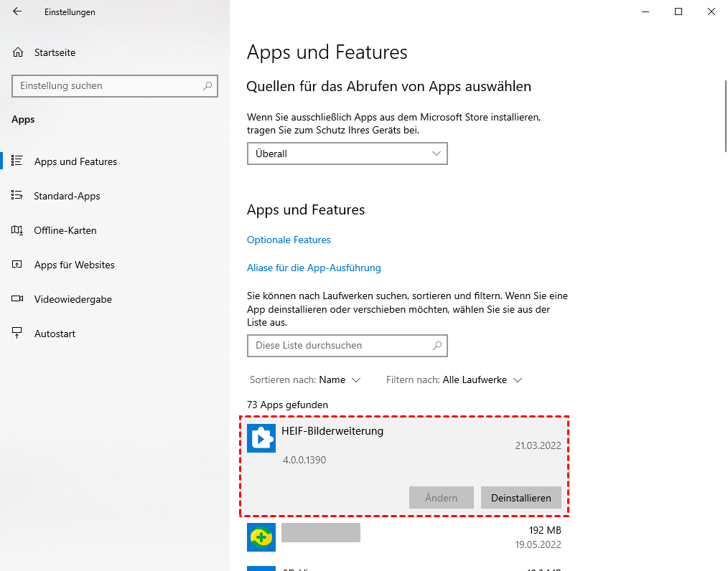Open the Überall app source dropdown
This screenshot has width=728, height=571.
click(x=347, y=154)
